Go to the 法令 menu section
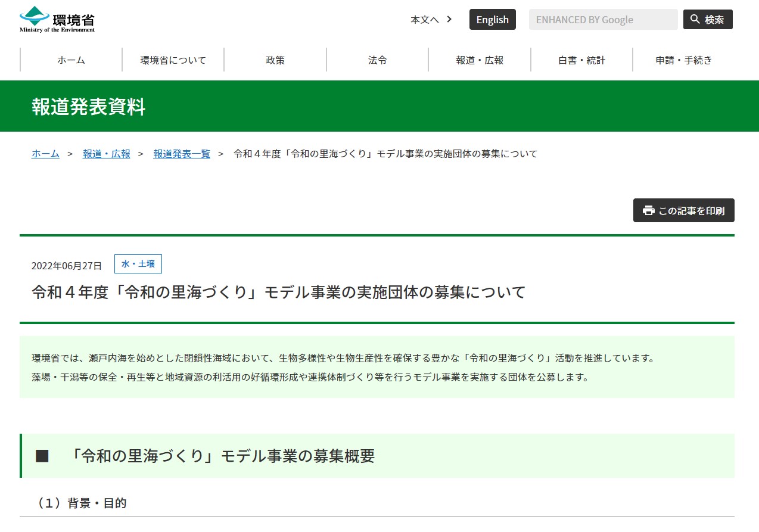Viewport: 759px width, 532px height. (x=377, y=60)
